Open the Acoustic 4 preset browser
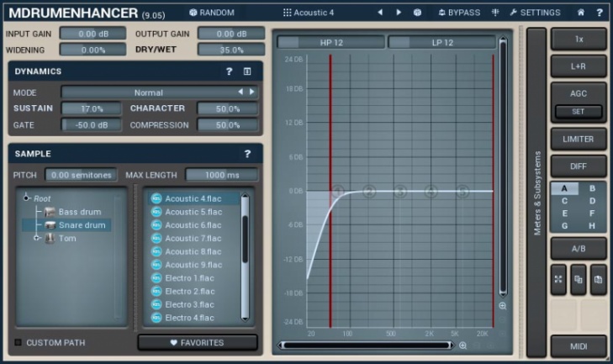Viewport: 613px width, 364px height. click(x=309, y=13)
